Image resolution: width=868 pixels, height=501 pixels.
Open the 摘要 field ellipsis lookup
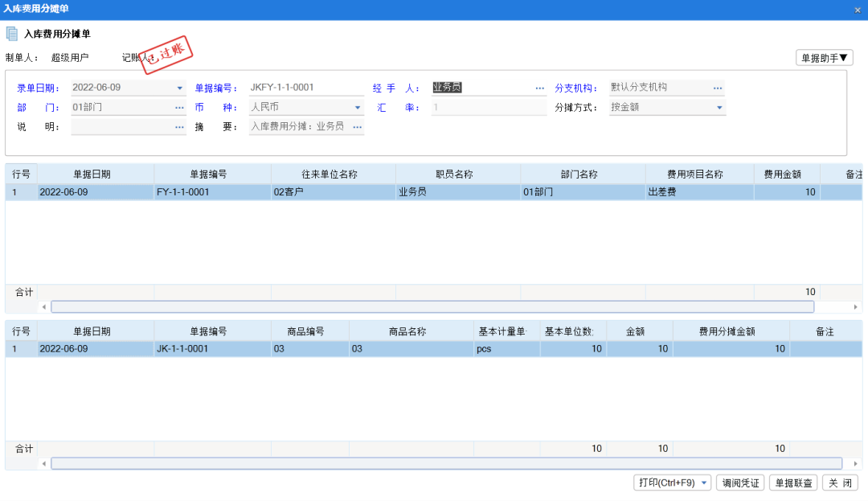click(x=358, y=126)
